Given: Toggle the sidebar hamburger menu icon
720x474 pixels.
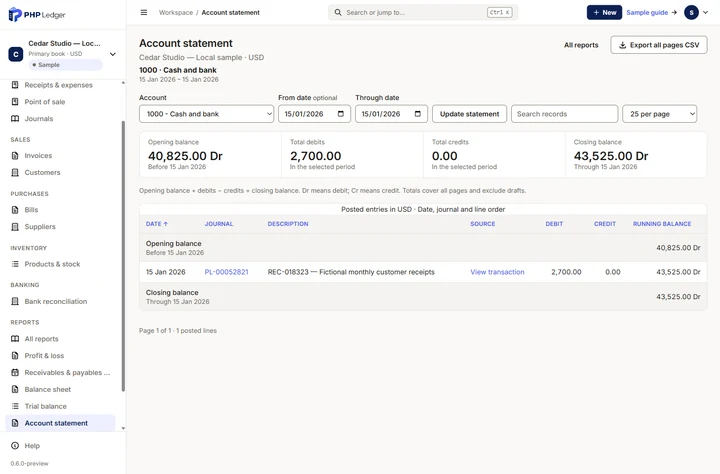Looking at the screenshot, I should (x=144, y=12).
